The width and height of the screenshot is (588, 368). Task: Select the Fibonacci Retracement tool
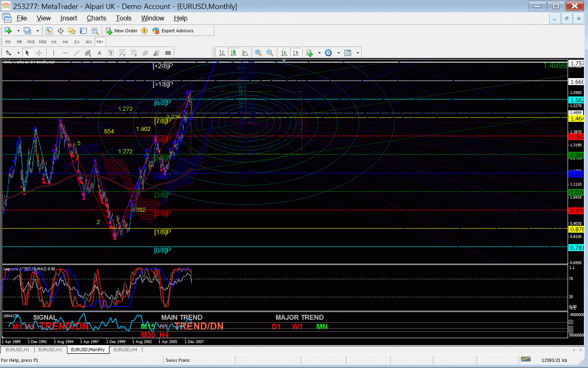pos(134,53)
